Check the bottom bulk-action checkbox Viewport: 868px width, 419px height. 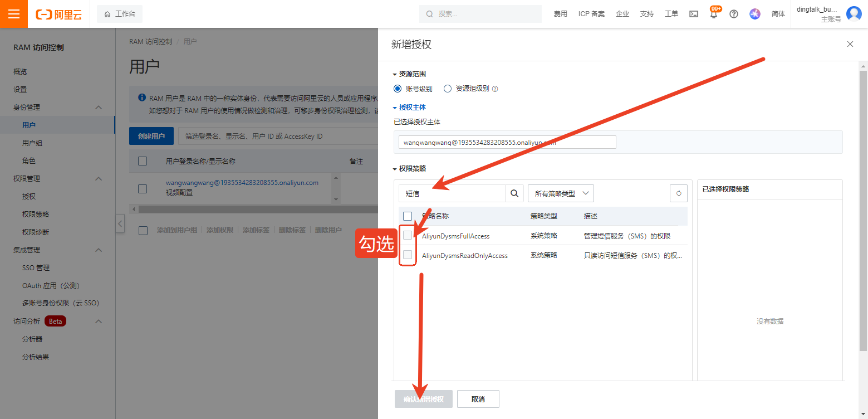pos(143,230)
